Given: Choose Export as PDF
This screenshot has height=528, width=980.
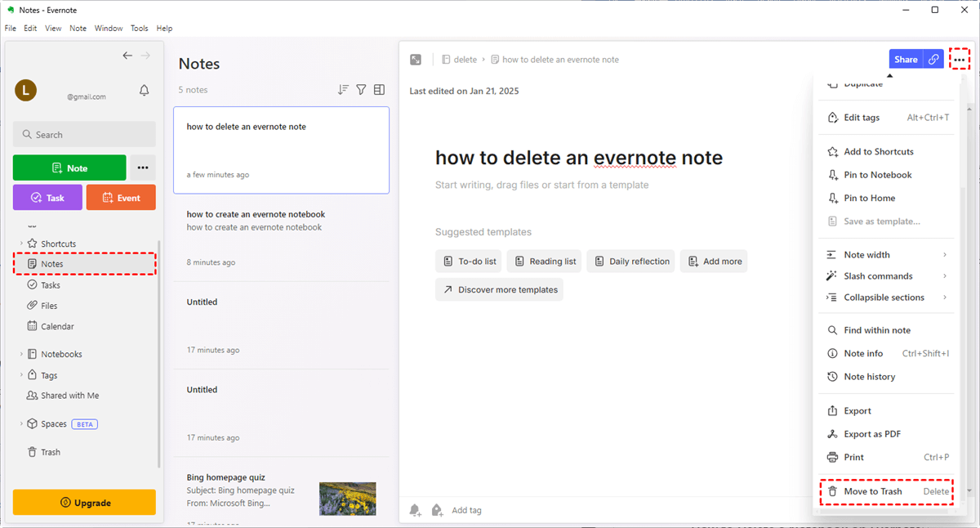Looking at the screenshot, I should click(887, 434).
